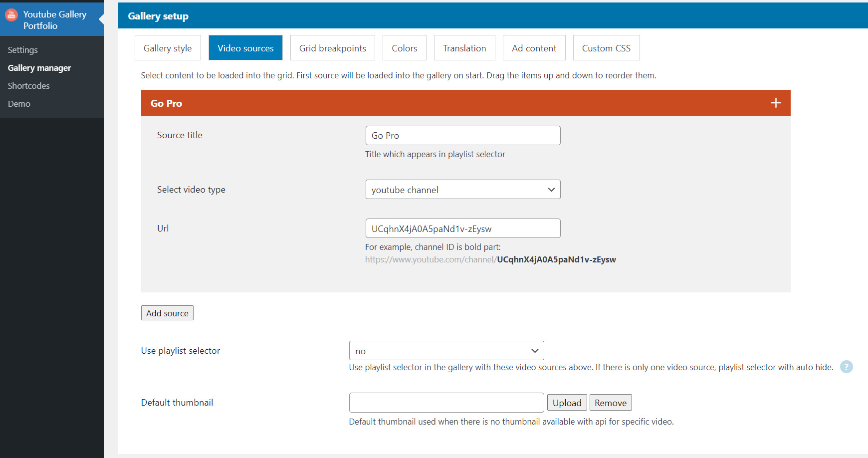
Task: Expand the Go Pro source plus icon
Action: pyautogui.click(x=775, y=103)
